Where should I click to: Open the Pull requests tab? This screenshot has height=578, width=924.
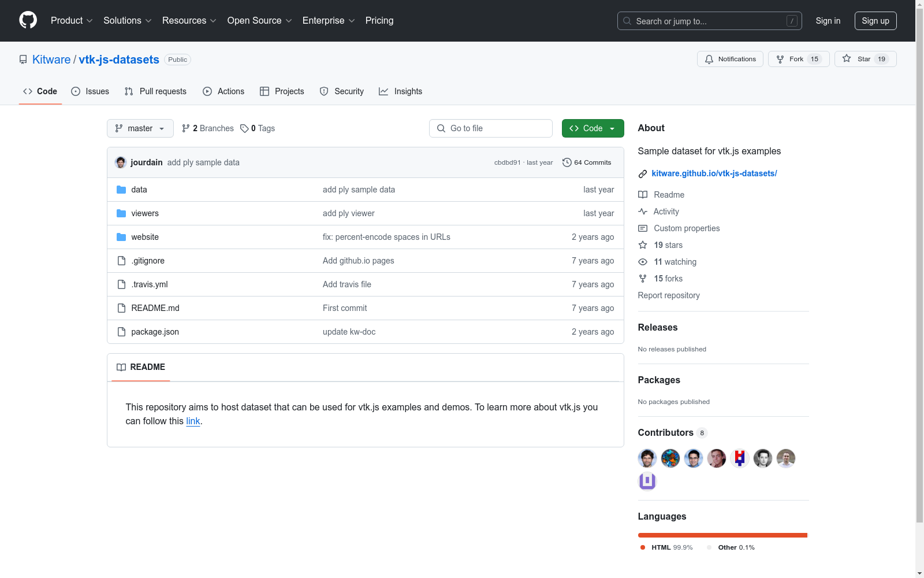(x=155, y=91)
